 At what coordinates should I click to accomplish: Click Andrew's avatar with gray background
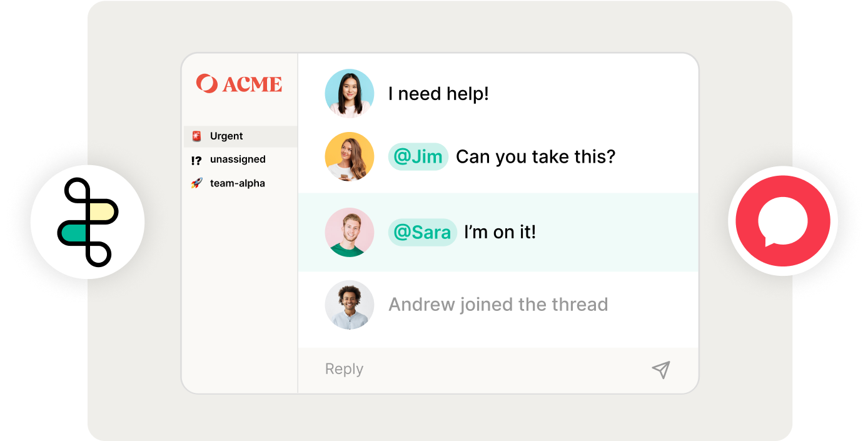350,305
